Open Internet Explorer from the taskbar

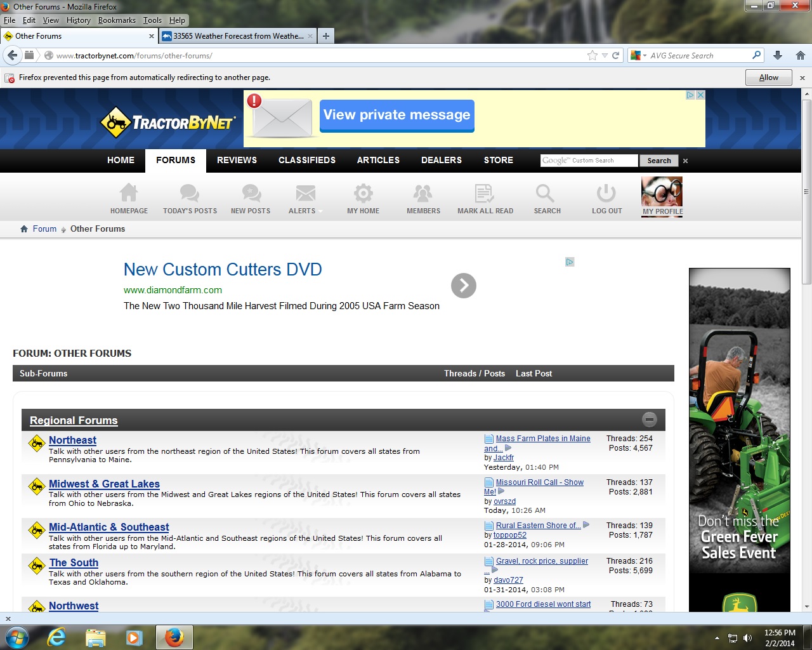tap(56, 637)
